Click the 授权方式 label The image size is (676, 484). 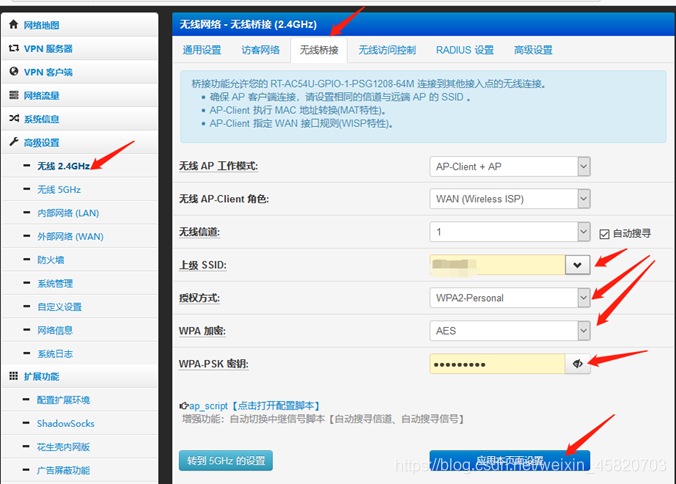199,298
